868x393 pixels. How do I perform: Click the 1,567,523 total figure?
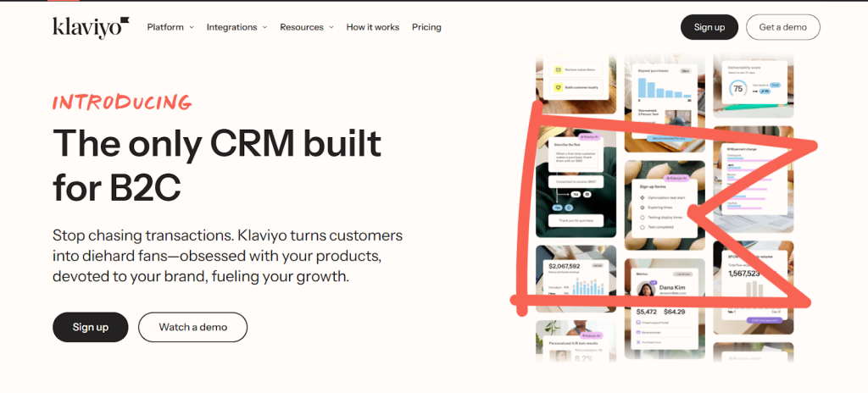tap(744, 274)
